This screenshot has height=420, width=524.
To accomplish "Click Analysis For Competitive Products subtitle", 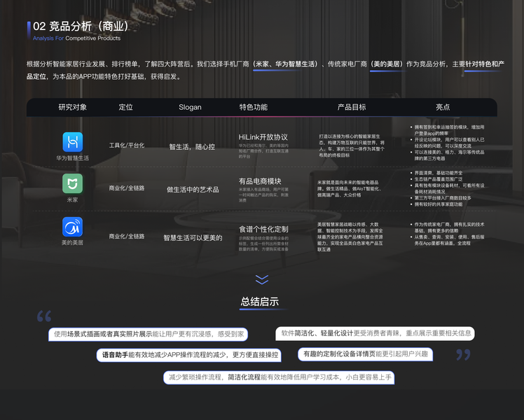I will tap(76, 38).
